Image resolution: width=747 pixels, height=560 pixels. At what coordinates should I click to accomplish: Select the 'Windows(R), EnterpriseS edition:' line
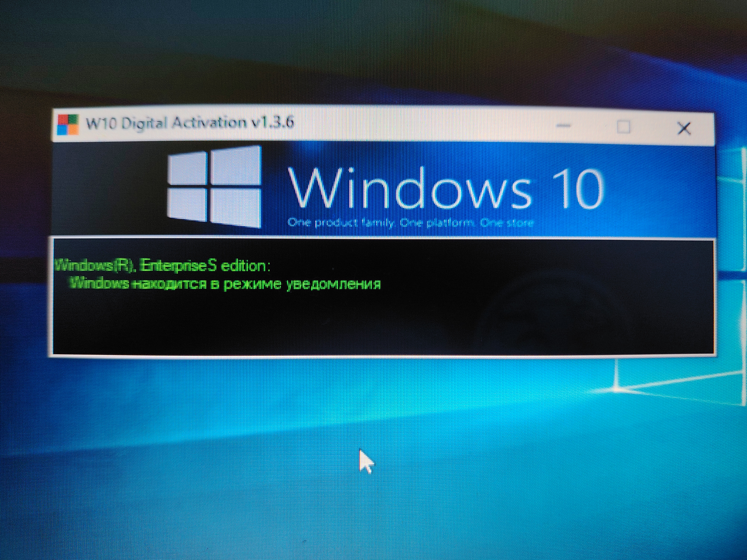point(162,266)
